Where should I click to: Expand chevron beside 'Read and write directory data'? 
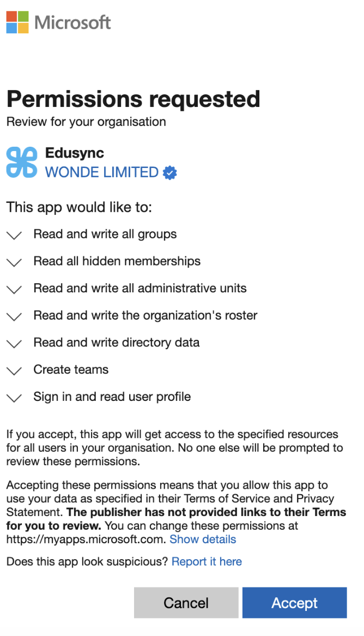pyautogui.click(x=14, y=344)
